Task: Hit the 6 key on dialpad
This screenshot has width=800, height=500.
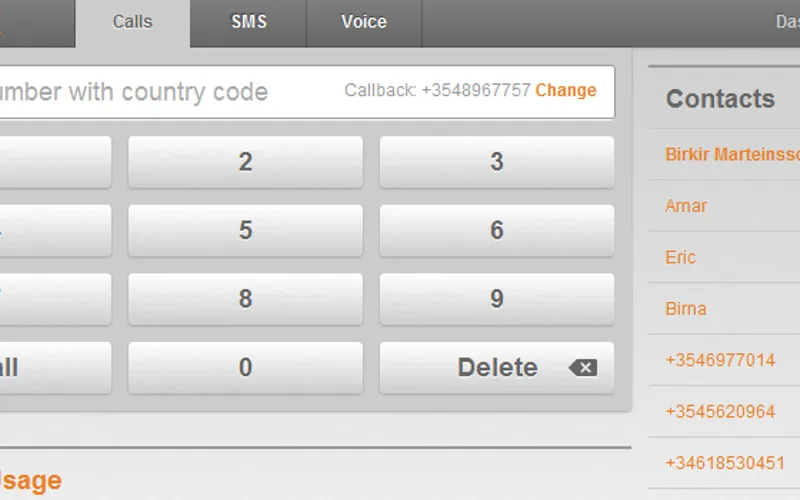Action: click(496, 231)
